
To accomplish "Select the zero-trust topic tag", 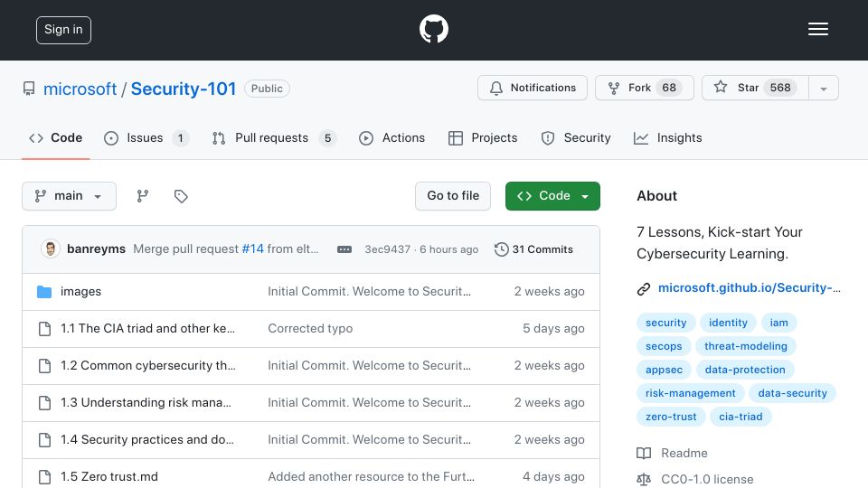I will pyautogui.click(x=671, y=417).
